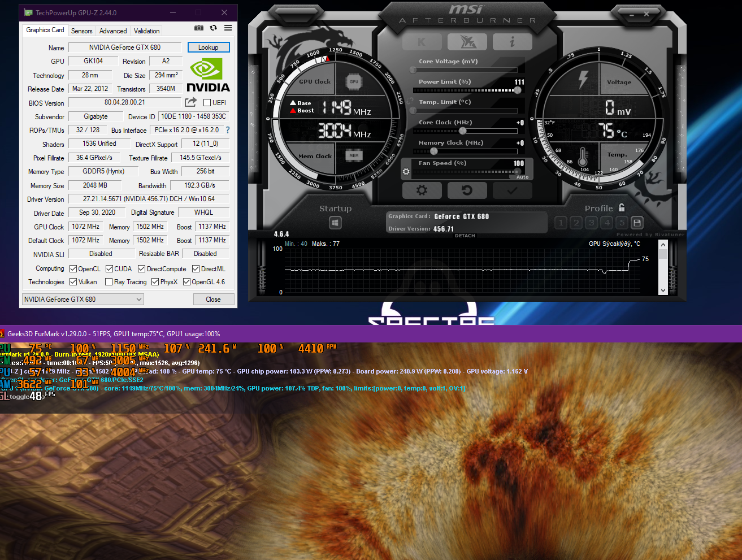This screenshot has height=560, width=742.
Task: Toggle the Vulkan checkbox
Action: pyautogui.click(x=73, y=281)
